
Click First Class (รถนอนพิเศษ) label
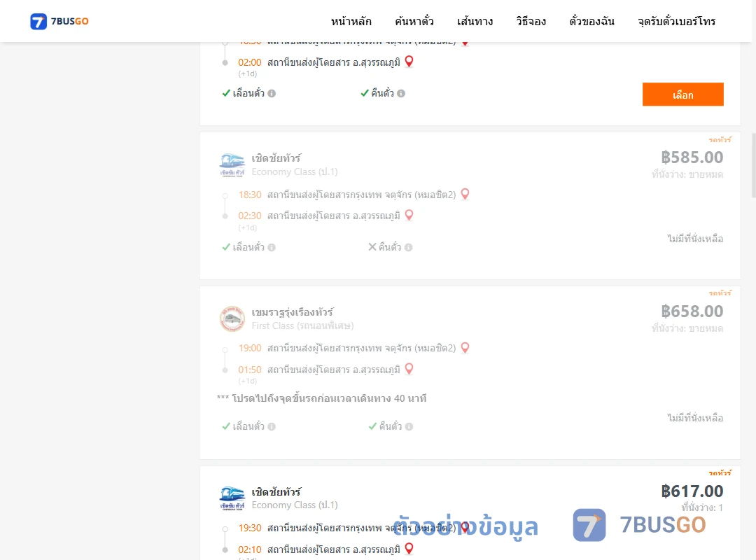coord(303,325)
